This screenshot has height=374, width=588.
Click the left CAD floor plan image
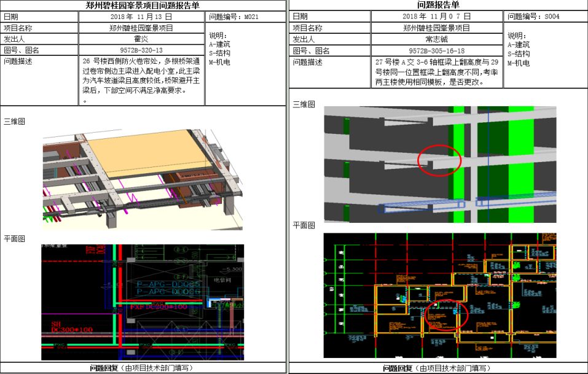[143, 302]
